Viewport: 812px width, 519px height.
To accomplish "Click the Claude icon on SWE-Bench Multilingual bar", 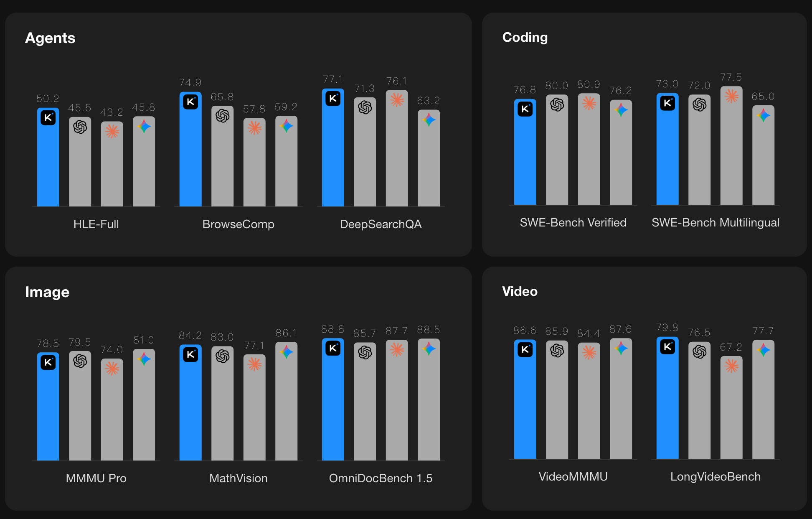I will pyautogui.click(x=731, y=96).
